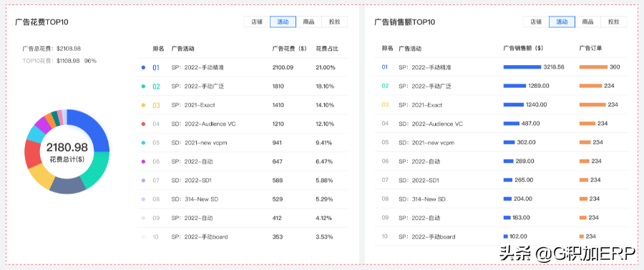The height and width of the screenshot is (270, 644).
Task: Click the 1240.00 sales value
Action: pos(537,104)
